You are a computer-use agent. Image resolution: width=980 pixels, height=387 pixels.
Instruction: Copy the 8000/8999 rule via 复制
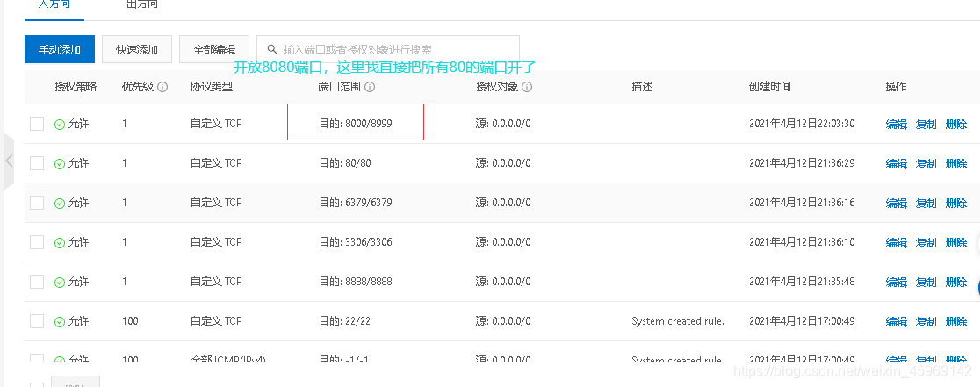tap(926, 125)
